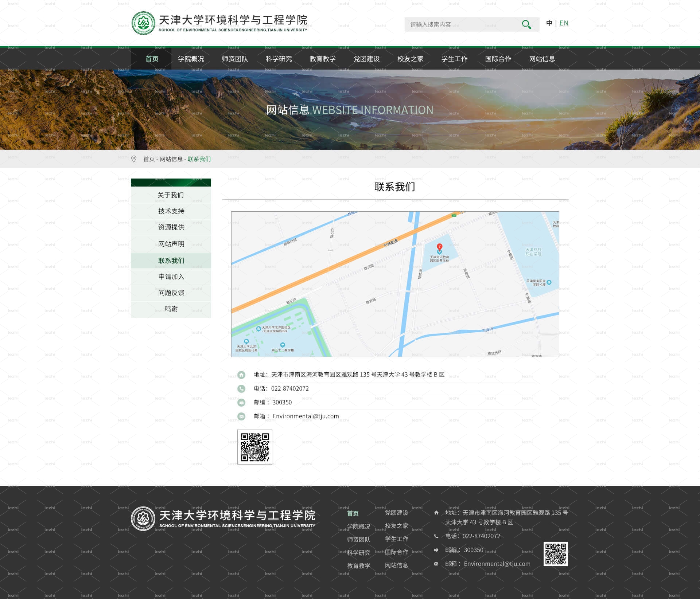The width and height of the screenshot is (700, 599).
Task: Open 学院概况 in navigation bar
Action: (x=191, y=59)
